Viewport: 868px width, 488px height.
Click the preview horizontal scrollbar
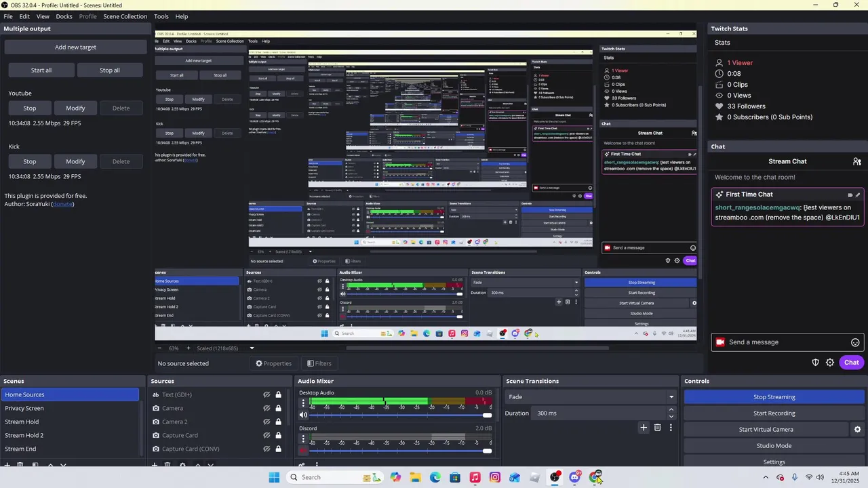tap(477, 348)
